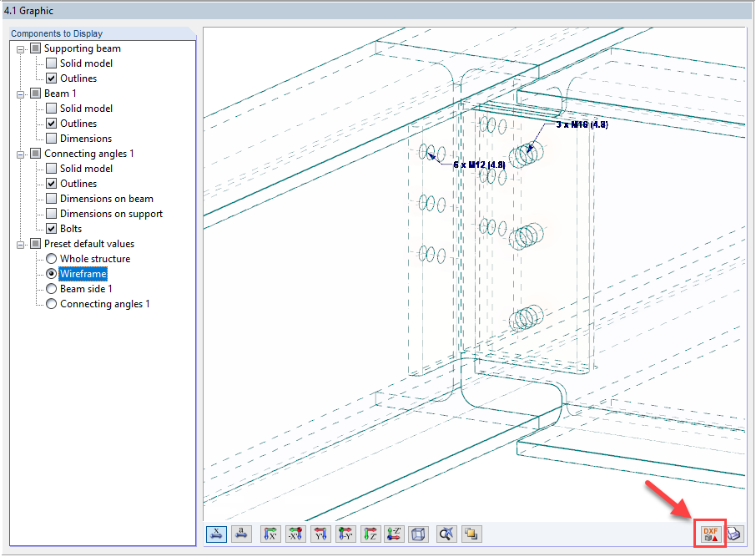
Task: Collapse Preset default values
Action: (x=21, y=243)
